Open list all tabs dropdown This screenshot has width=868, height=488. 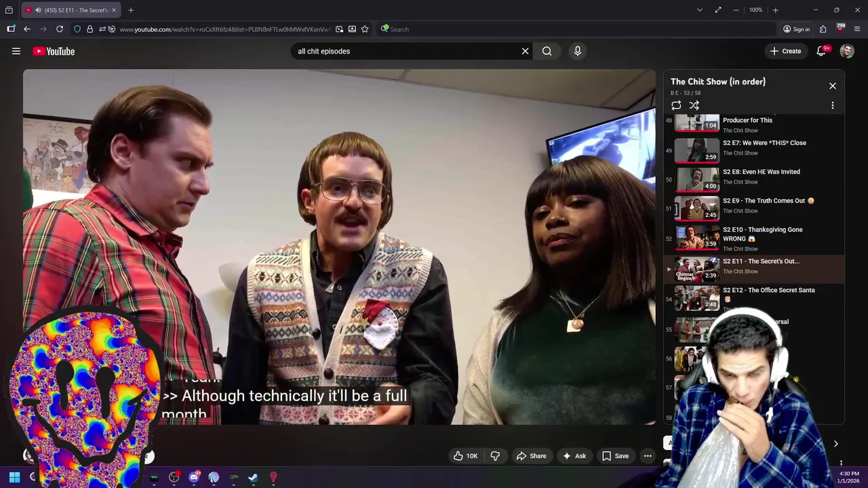coord(699,10)
